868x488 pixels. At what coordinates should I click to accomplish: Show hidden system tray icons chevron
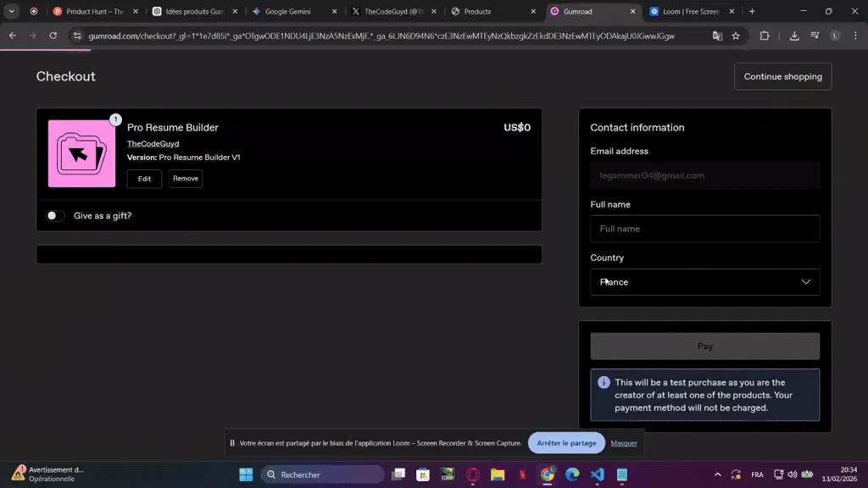[x=718, y=474]
